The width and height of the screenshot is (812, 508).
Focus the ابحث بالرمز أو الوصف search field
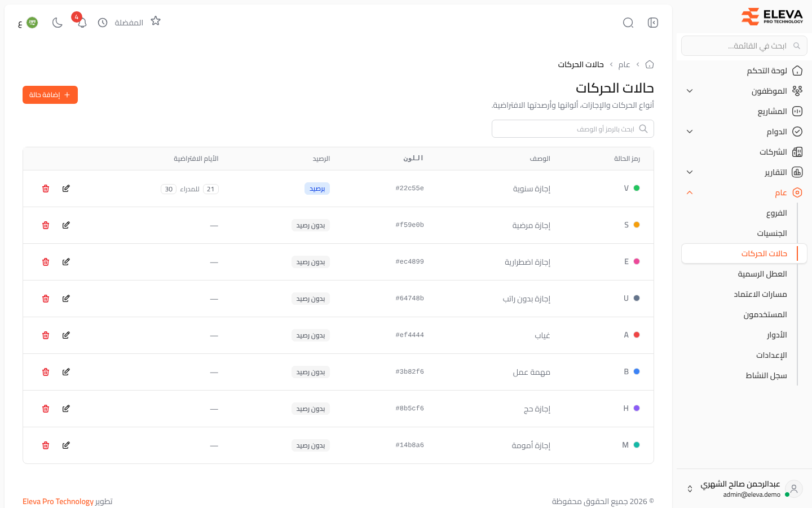pos(573,129)
